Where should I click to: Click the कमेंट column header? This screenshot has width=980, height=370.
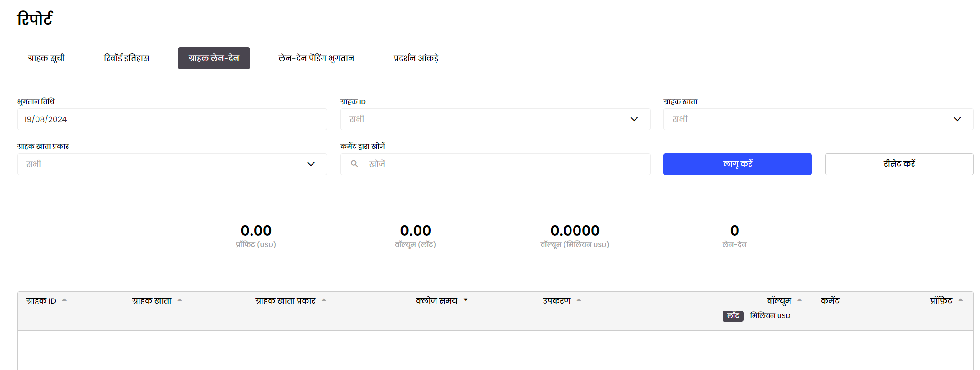tap(830, 301)
